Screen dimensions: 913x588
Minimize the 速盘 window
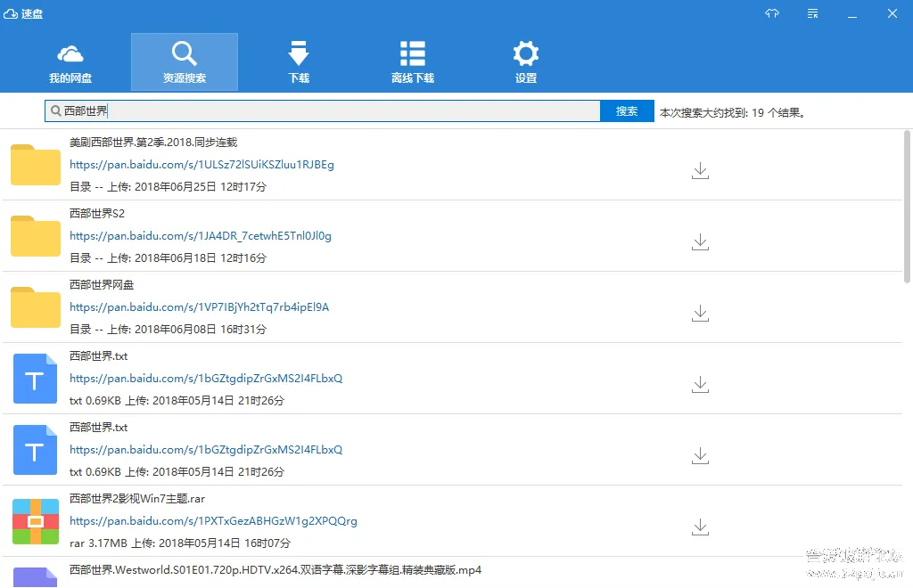pyautogui.click(x=851, y=14)
